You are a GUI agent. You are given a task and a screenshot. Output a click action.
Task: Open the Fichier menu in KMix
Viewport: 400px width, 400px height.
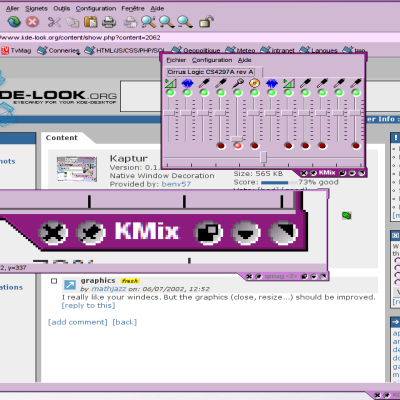[176, 60]
